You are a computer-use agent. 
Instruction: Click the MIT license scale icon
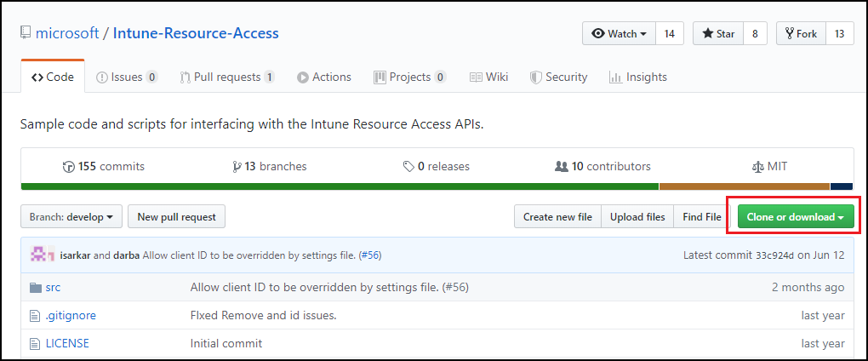click(757, 167)
